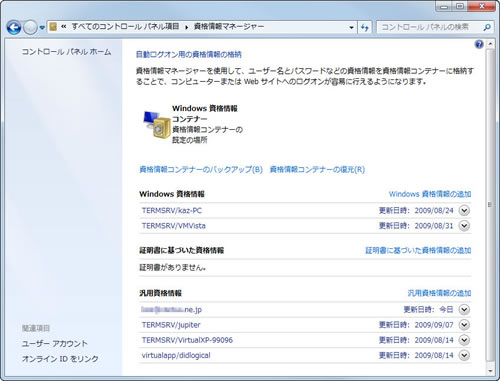Click 資格情報コンテナーのバックアップ(B) link
The height and width of the screenshot is (381, 500).
pos(201,169)
